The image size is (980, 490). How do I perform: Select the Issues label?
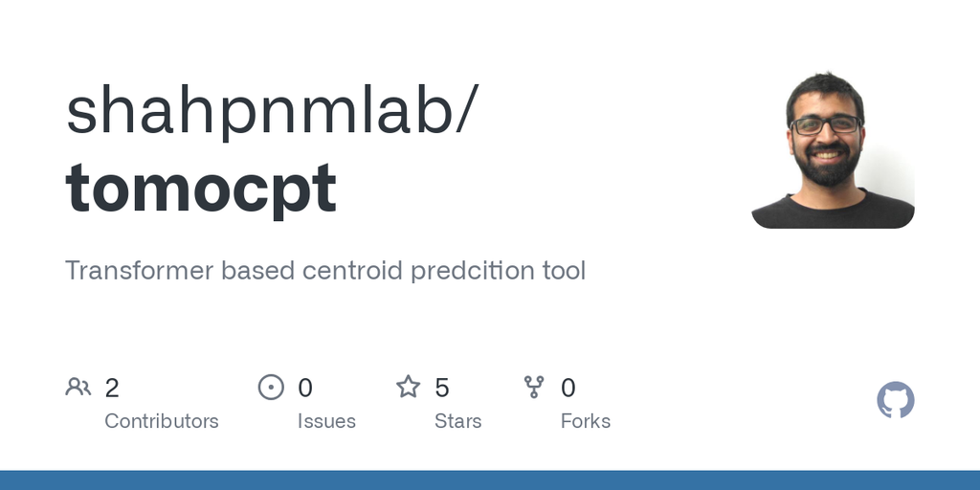(326, 421)
